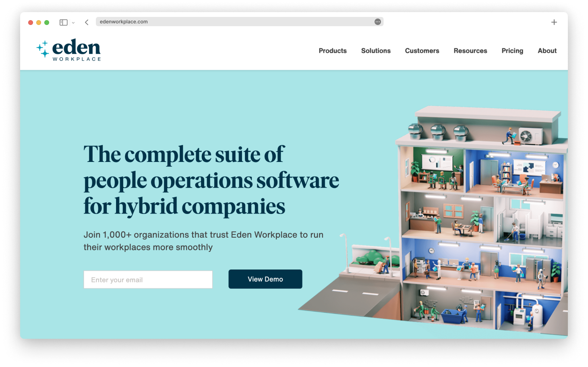
Task: Click the headline "The complete suite of"
Action: pyautogui.click(x=184, y=154)
